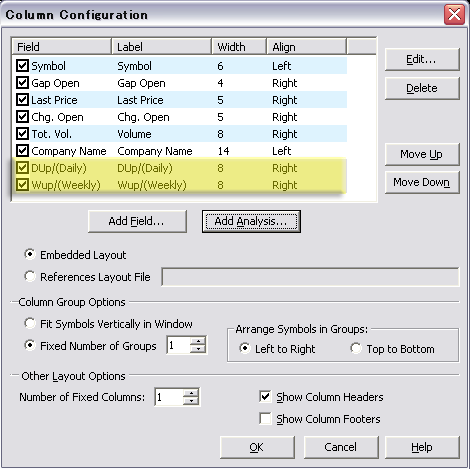Select the Last Price label cell
This screenshot has width=470, height=469.
click(140, 100)
